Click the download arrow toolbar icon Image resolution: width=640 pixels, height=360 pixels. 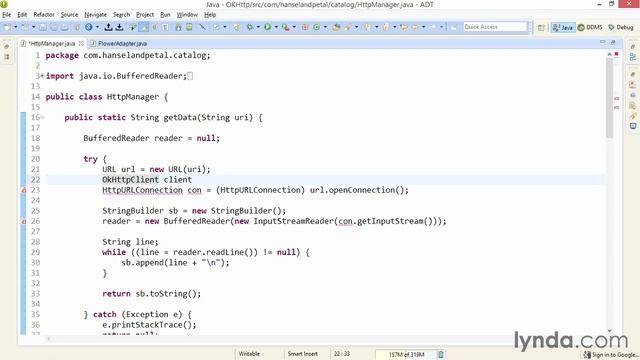pos(119,27)
